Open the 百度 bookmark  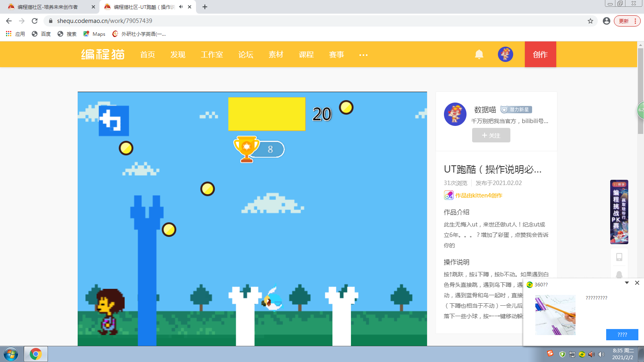tap(41, 34)
